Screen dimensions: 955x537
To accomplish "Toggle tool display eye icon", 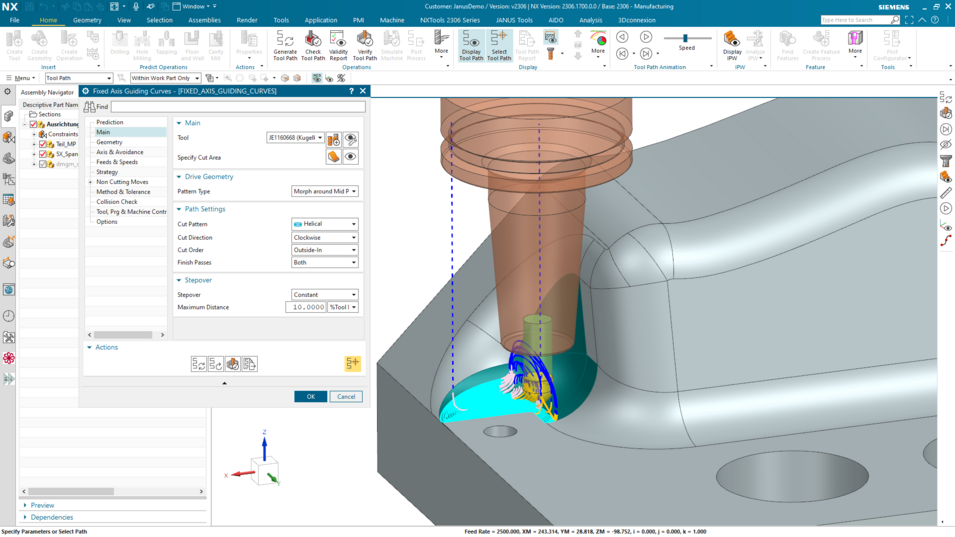I will tap(350, 140).
